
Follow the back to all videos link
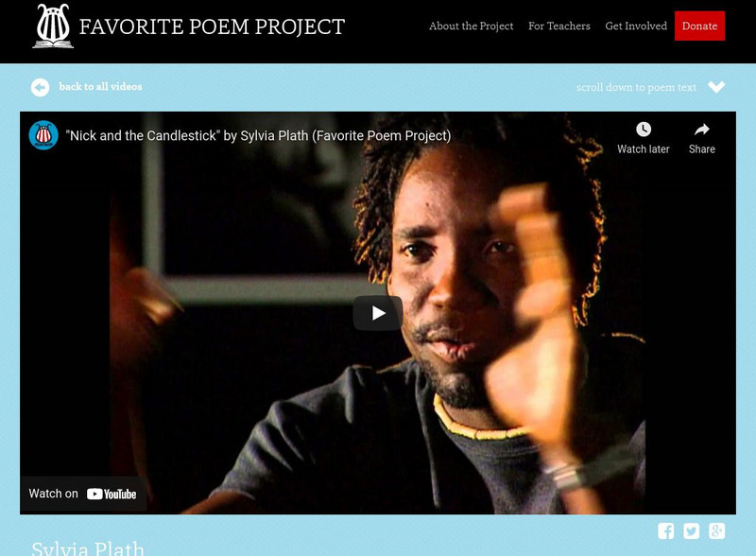click(100, 86)
